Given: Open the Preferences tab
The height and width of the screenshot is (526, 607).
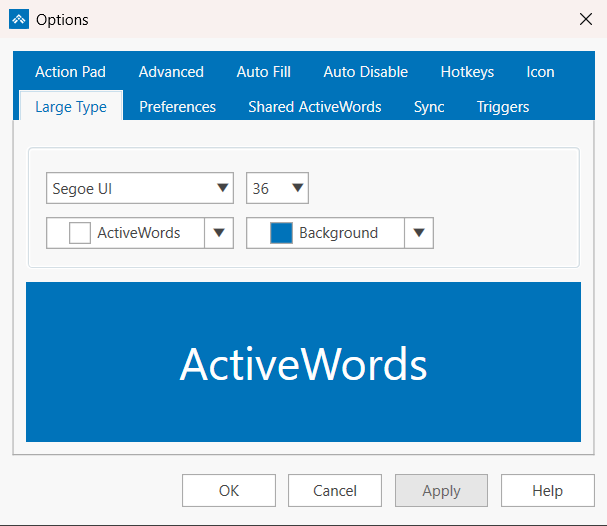Looking at the screenshot, I should 177,107.
